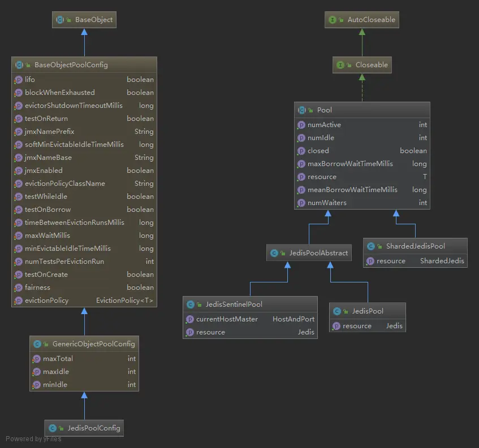Select the JedisPool class node header
The image size is (479, 448).
[x=368, y=311]
